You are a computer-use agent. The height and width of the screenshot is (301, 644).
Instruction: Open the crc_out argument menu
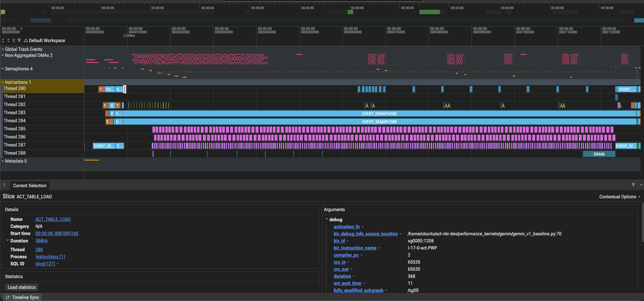(x=351, y=269)
